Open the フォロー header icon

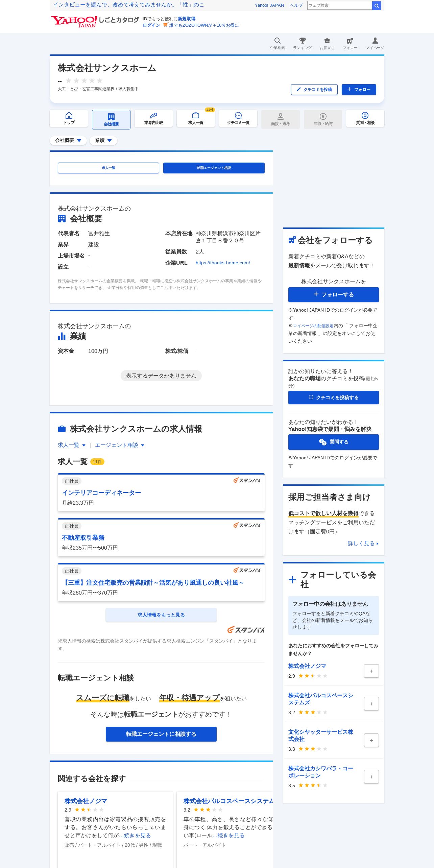point(350,43)
